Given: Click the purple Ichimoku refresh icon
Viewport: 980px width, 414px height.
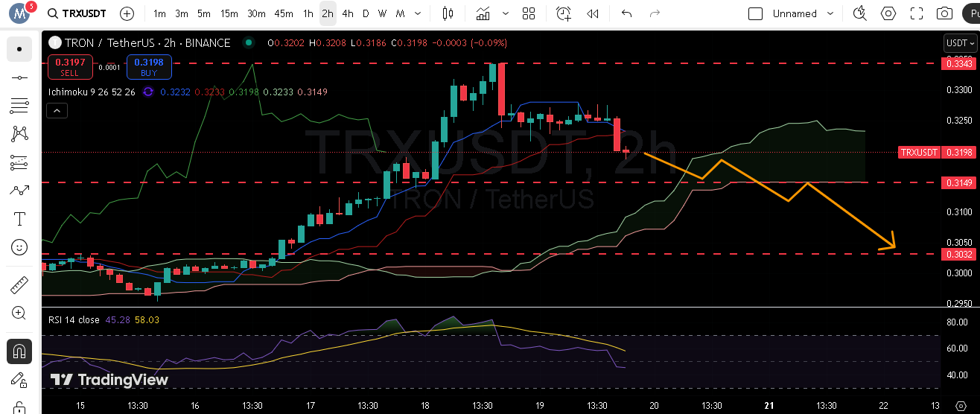Looking at the screenshot, I should pyautogui.click(x=148, y=92).
